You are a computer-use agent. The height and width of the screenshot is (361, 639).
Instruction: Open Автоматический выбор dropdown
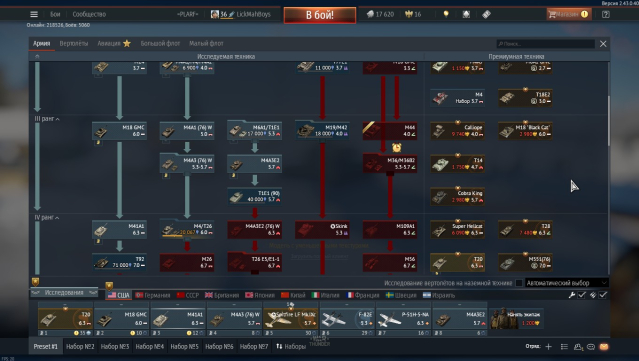(566, 283)
